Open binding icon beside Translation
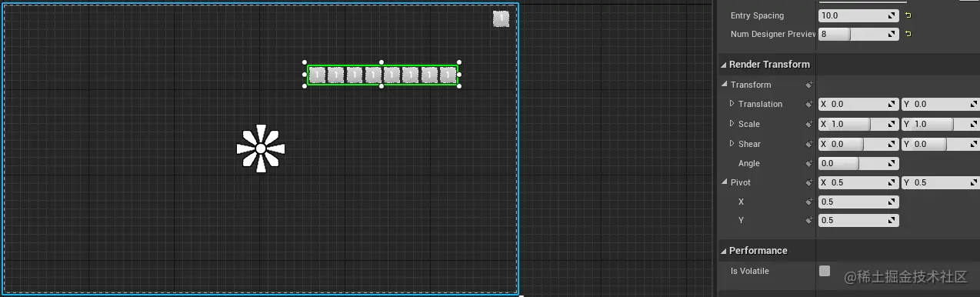 (x=809, y=104)
